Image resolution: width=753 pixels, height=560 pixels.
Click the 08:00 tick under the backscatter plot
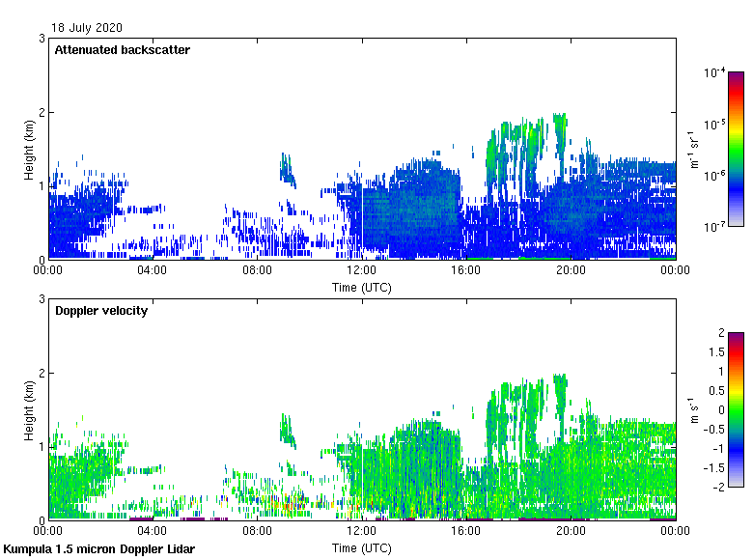(257, 270)
